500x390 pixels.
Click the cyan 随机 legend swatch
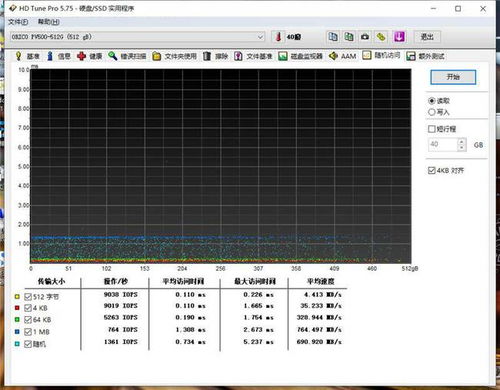[x=17, y=344]
